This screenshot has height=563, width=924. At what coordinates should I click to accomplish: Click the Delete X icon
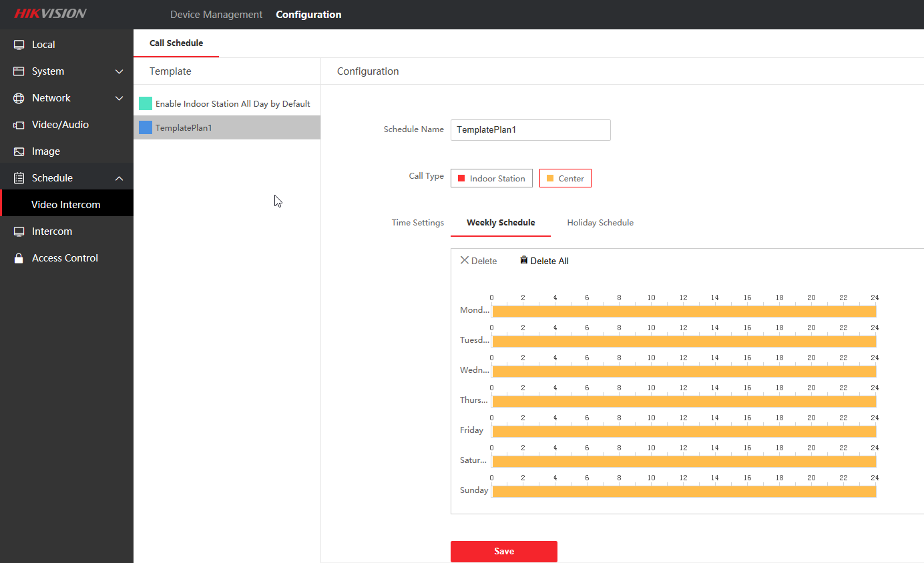(465, 260)
